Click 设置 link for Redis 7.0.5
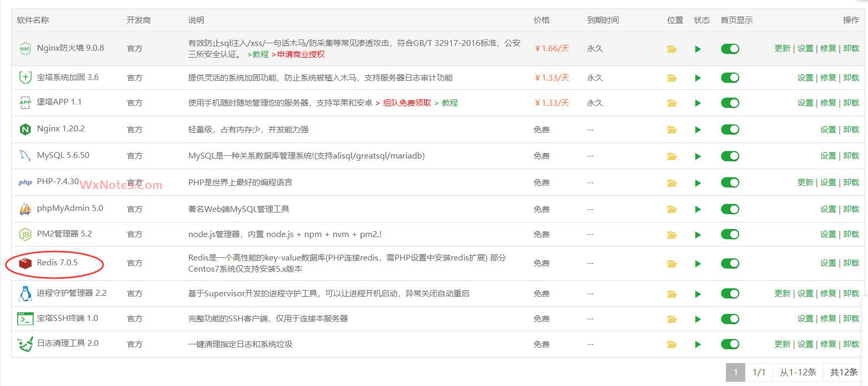This screenshot has height=386, width=868. click(x=828, y=263)
